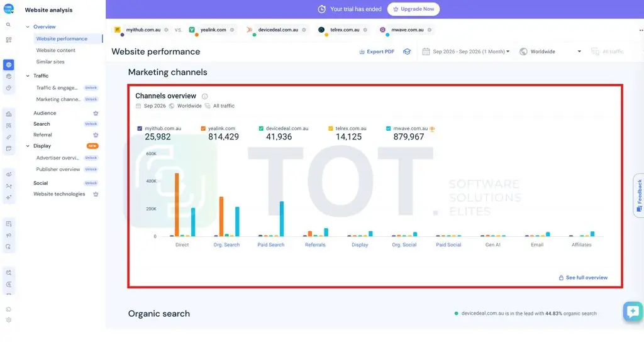The image size is (644, 362).
Task: Click the settings gear icon in sidebar
Action: (x=9, y=320)
